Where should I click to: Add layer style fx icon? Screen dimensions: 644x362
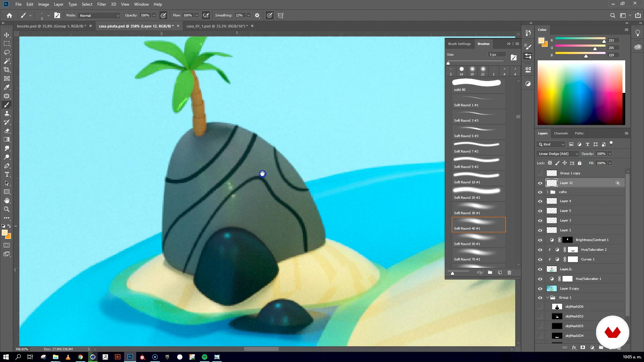coord(574,348)
